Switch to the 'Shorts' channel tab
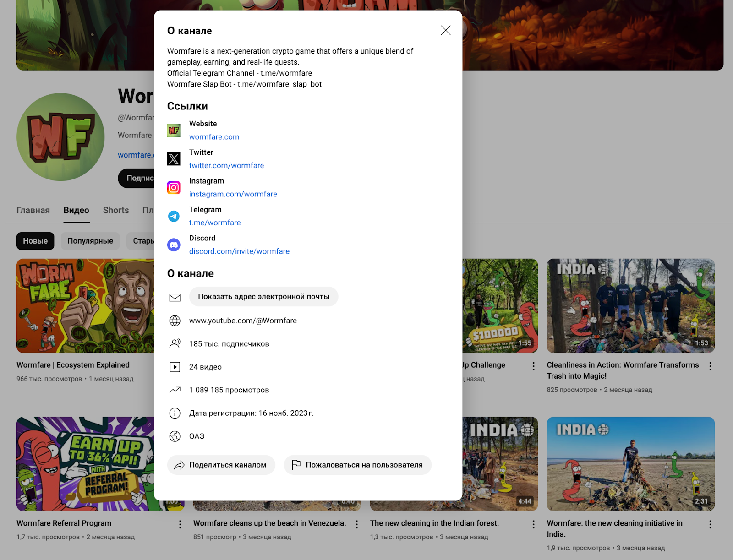 tap(116, 210)
